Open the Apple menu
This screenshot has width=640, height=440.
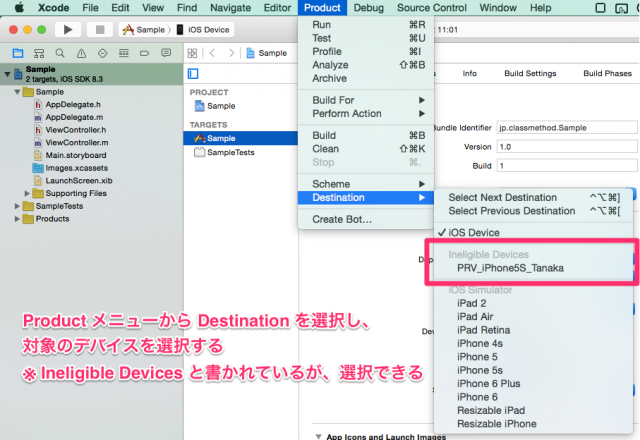pos(19,7)
